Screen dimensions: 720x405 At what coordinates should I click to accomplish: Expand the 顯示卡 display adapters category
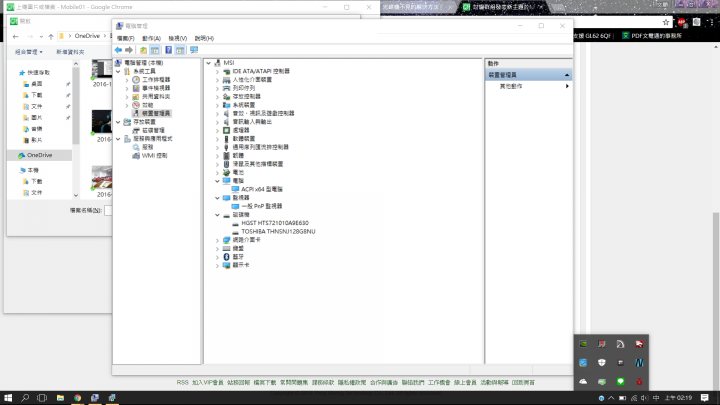point(218,265)
